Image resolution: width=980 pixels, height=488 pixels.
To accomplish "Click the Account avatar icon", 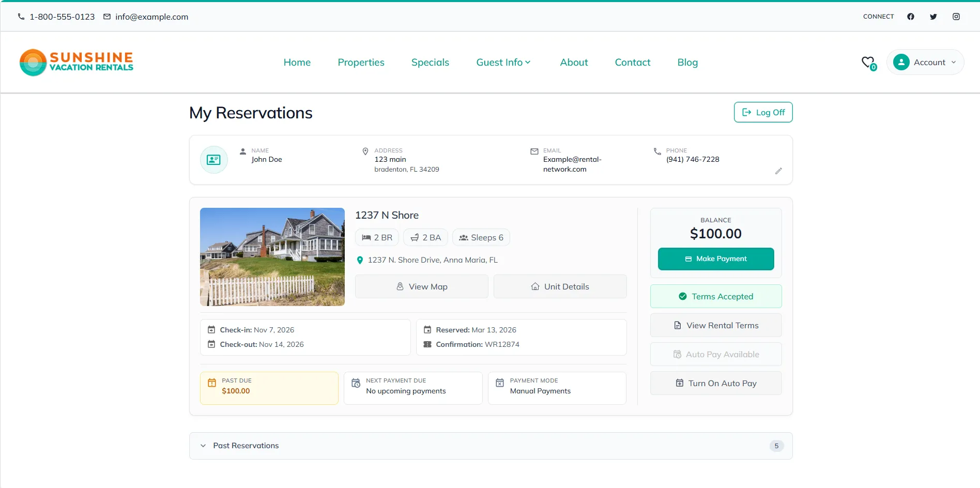I will click(901, 62).
